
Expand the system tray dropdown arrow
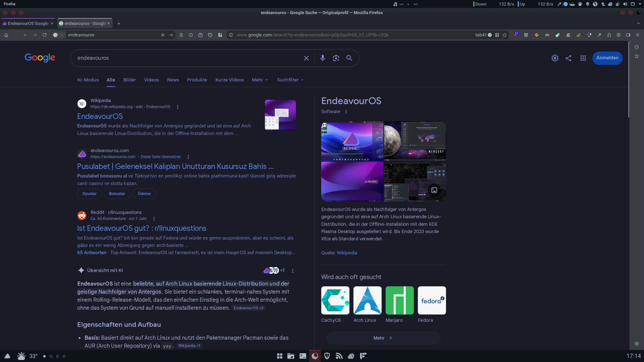(x=640, y=4)
